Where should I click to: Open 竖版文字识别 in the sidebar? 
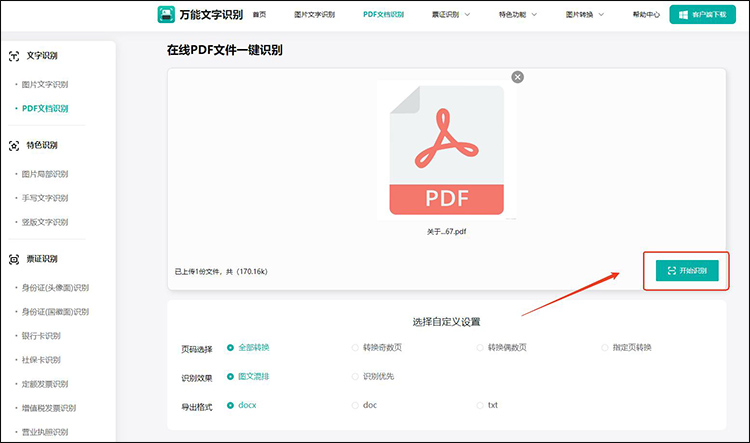45,222
